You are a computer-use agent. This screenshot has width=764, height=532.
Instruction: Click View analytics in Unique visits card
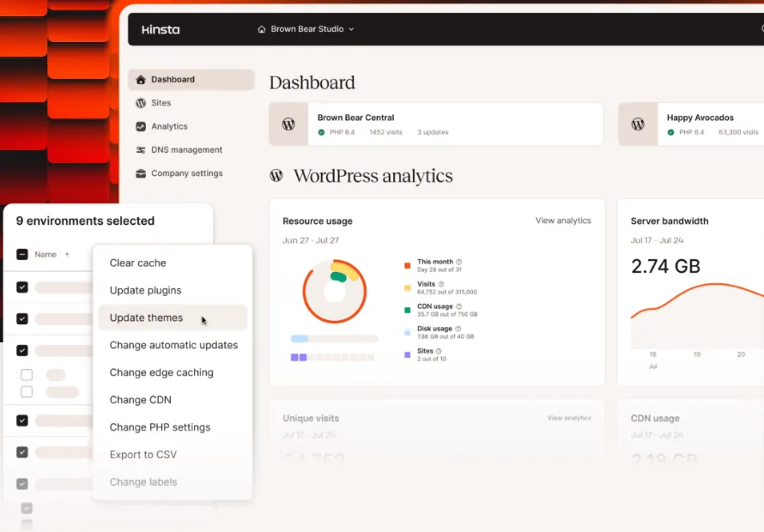pos(569,418)
